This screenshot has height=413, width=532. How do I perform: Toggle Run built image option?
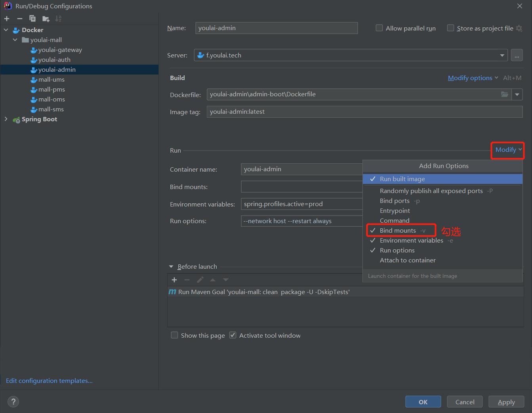442,179
